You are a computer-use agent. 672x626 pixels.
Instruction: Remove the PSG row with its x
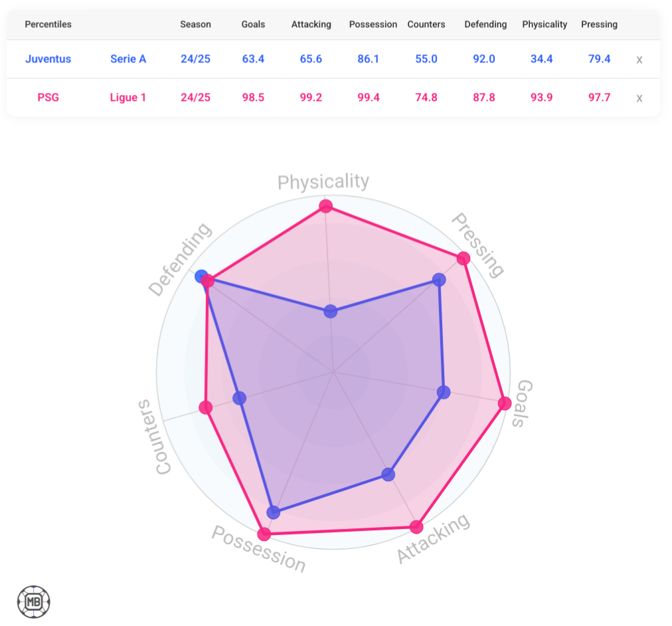pyautogui.click(x=639, y=98)
